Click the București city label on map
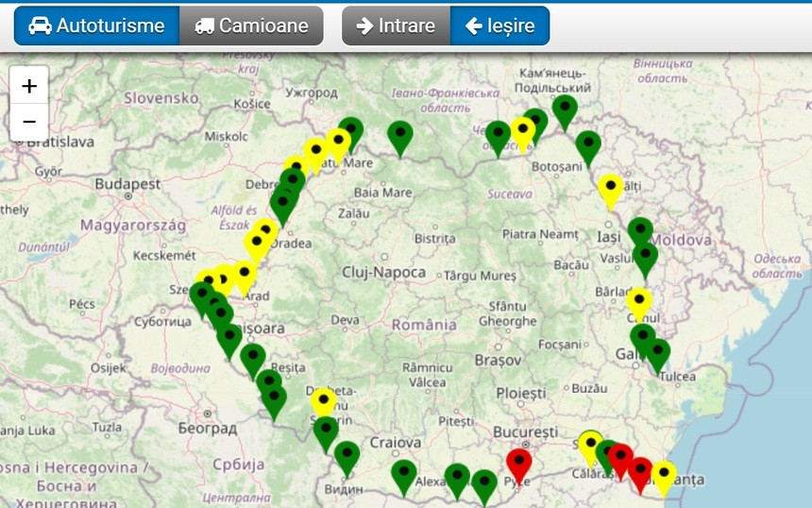 (526, 431)
